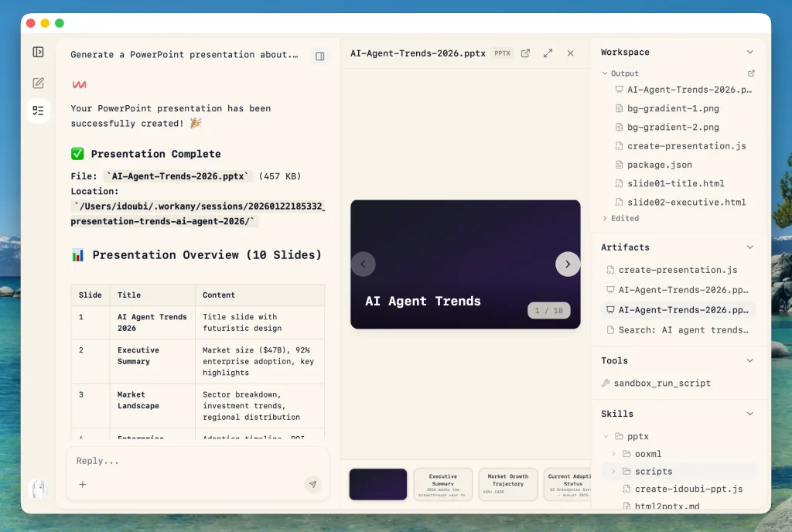
Task: Go back to the previous slide
Action: click(x=364, y=264)
